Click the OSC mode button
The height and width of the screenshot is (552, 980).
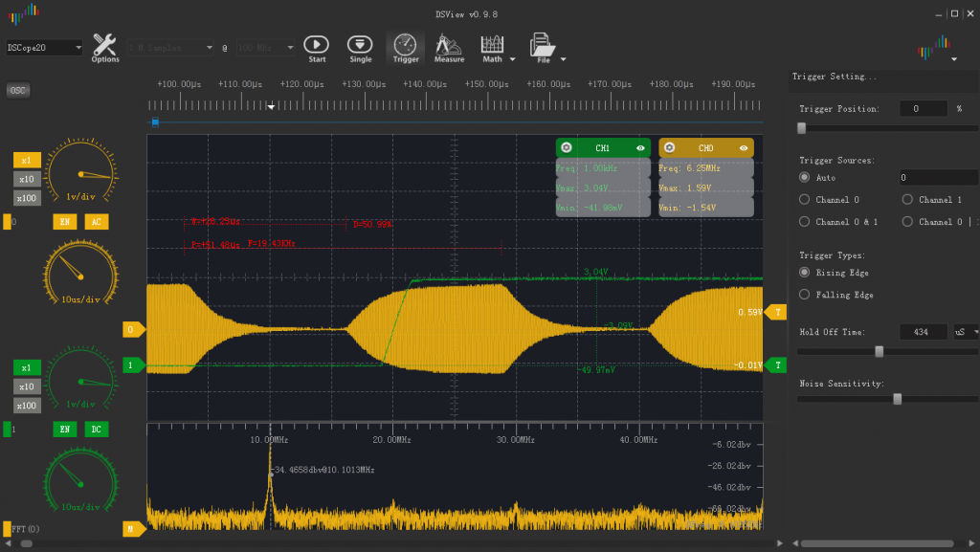click(x=17, y=90)
